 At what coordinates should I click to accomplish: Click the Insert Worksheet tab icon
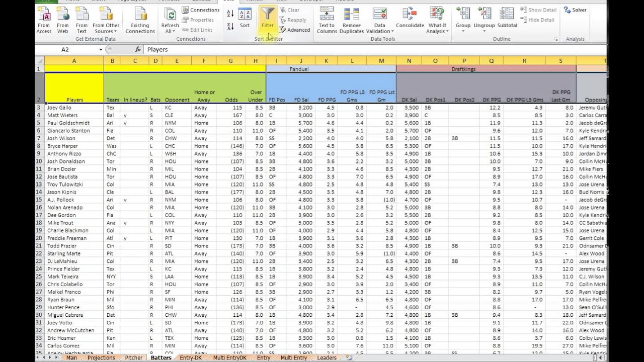click(x=349, y=358)
